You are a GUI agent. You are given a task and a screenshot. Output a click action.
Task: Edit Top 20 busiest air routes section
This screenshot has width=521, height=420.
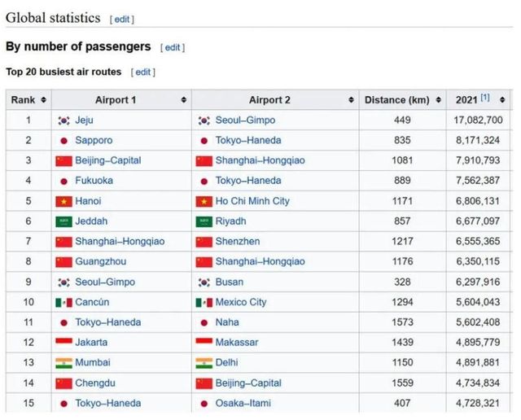(x=142, y=72)
